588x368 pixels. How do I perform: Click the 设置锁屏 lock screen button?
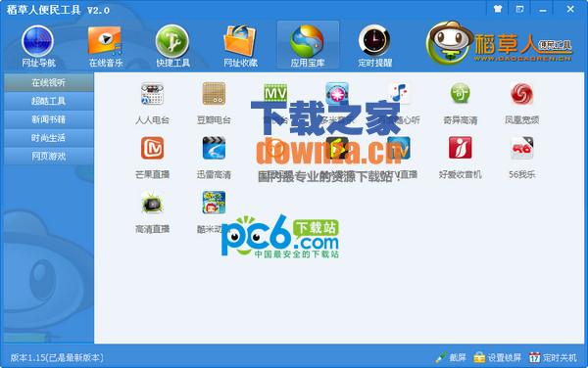(497, 357)
